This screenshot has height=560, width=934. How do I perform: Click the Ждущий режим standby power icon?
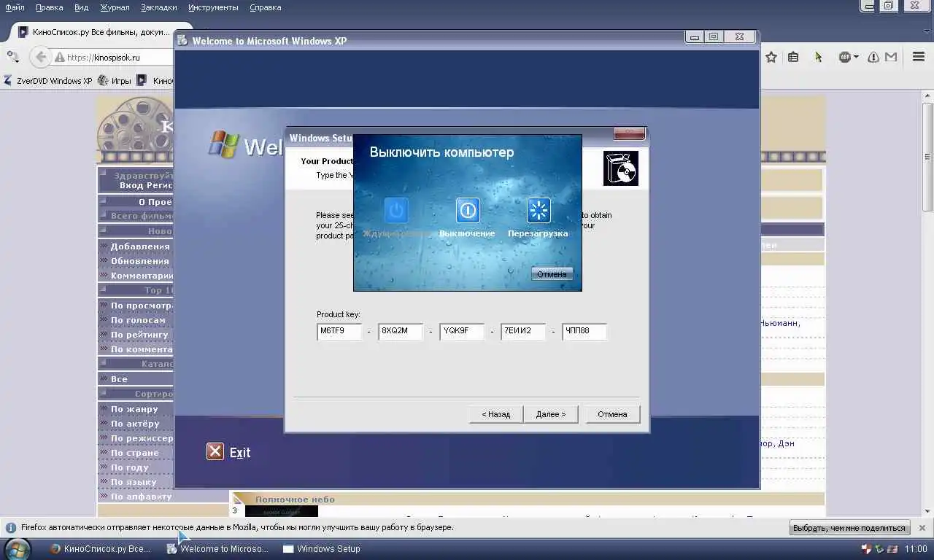click(x=396, y=211)
